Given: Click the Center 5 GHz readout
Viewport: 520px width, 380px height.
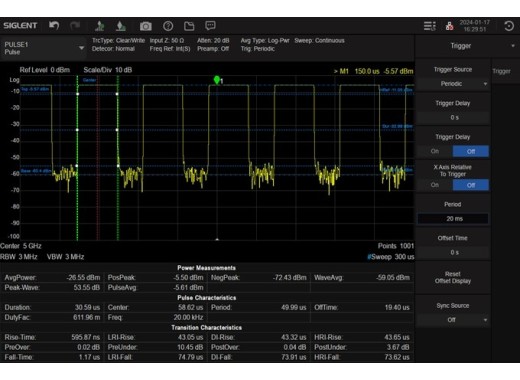Looking at the screenshot, I should click(x=21, y=246).
